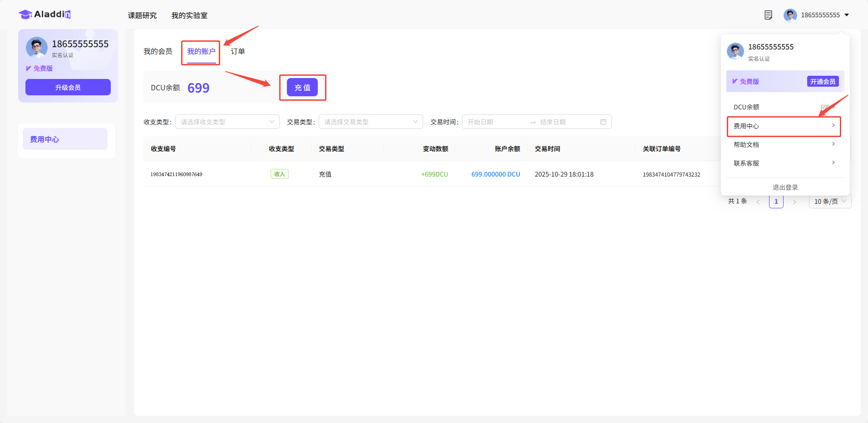Image resolution: width=868 pixels, height=423 pixels.
Task: Change the 10 条/页 page size selector
Action: [829, 202]
